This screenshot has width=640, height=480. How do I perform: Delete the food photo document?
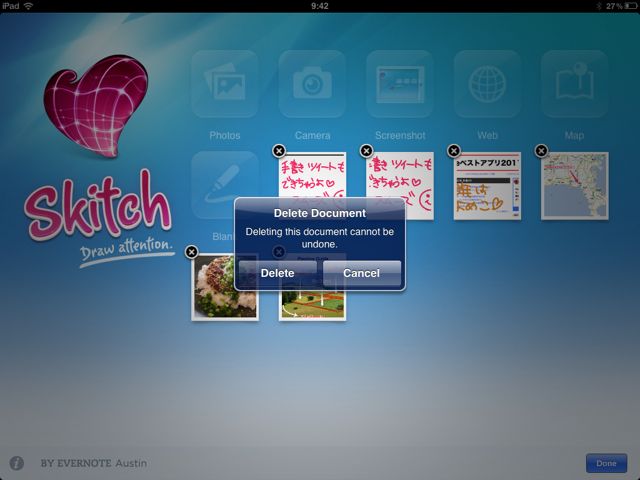point(191,252)
